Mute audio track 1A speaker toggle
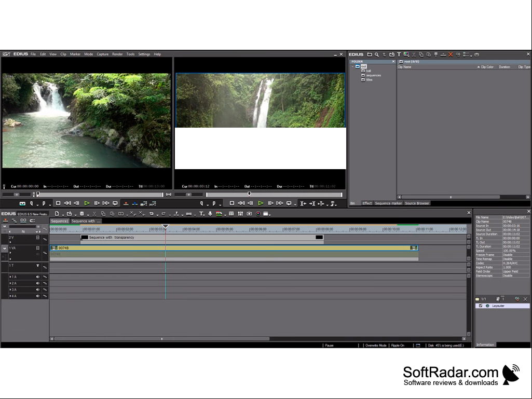 pos(38,277)
